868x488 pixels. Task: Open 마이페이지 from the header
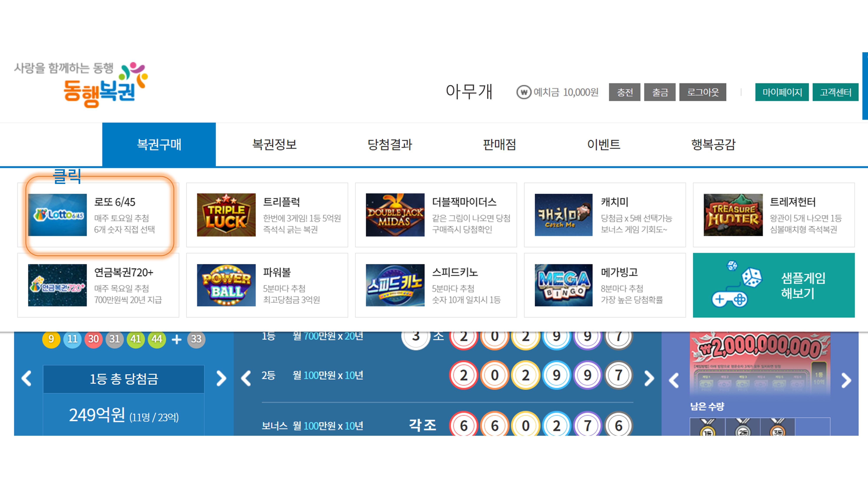click(x=782, y=92)
